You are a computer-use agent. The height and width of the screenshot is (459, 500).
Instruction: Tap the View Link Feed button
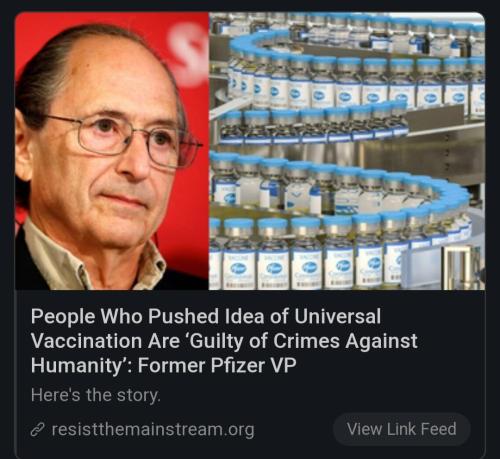tap(402, 429)
